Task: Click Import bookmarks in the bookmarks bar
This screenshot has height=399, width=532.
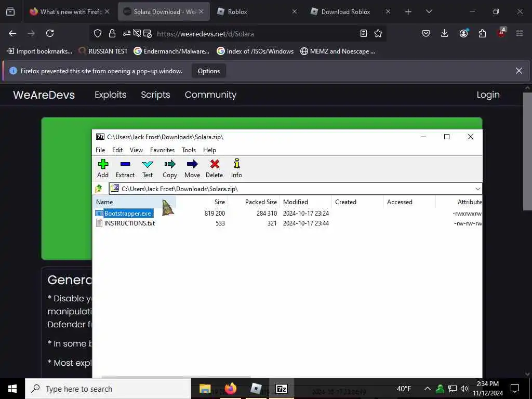Action: tap(39, 51)
